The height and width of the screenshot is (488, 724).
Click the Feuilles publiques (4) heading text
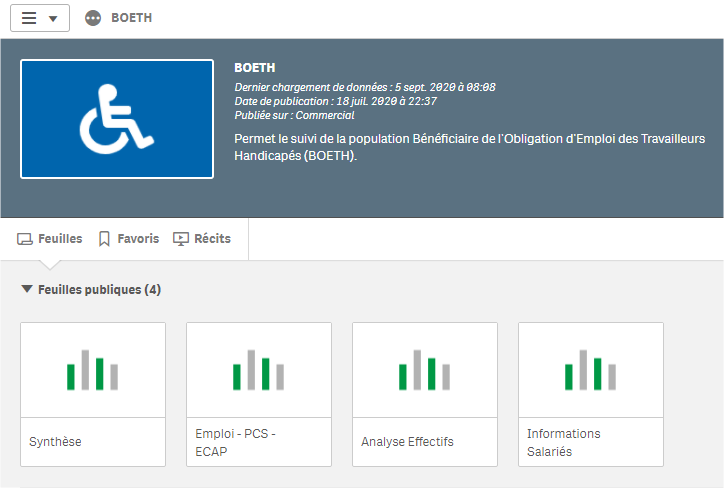coord(99,290)
